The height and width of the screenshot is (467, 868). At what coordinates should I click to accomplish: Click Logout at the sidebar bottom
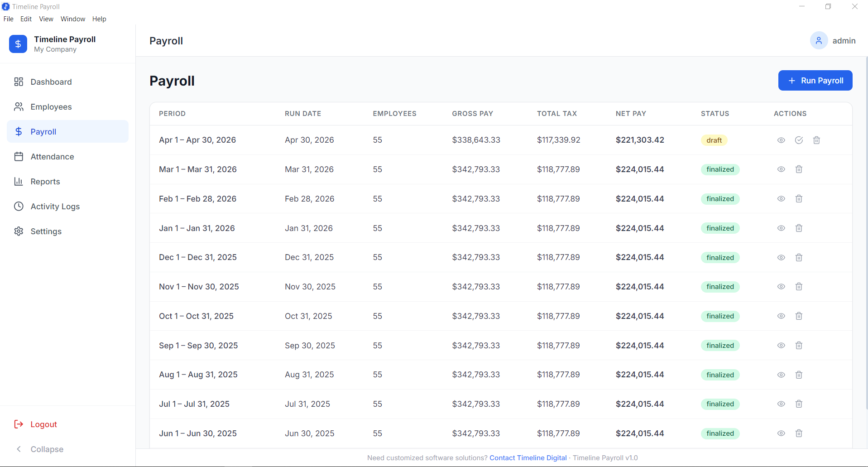43,424
